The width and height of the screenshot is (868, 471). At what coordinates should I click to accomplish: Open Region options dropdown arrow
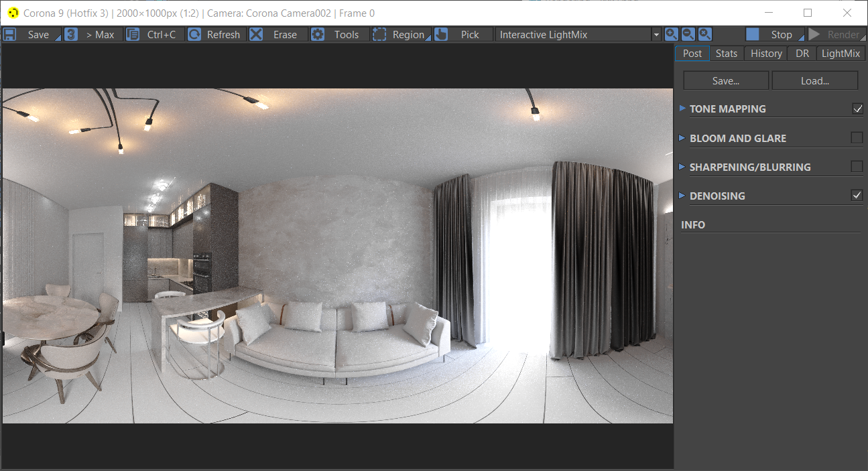click(x=429, y=39)
